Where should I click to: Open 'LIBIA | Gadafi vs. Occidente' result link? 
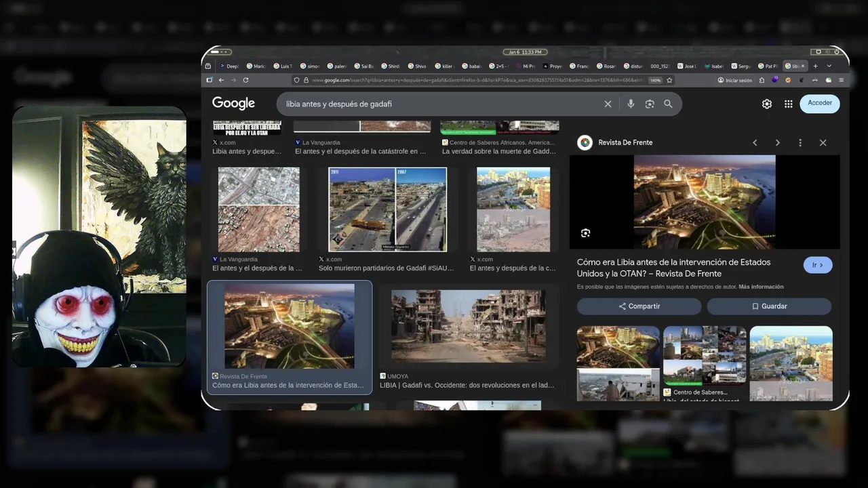pos(467,385)
